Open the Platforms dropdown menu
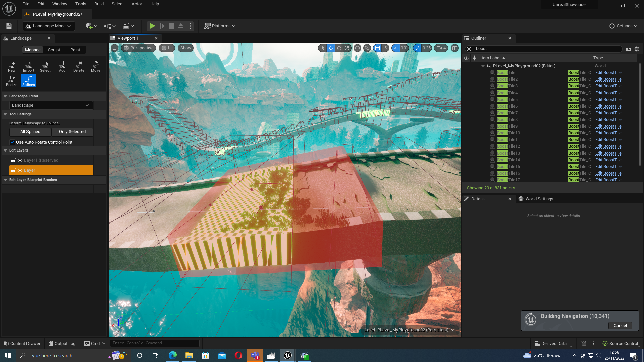This screenshot has height=362, width=644. point(220,26)
